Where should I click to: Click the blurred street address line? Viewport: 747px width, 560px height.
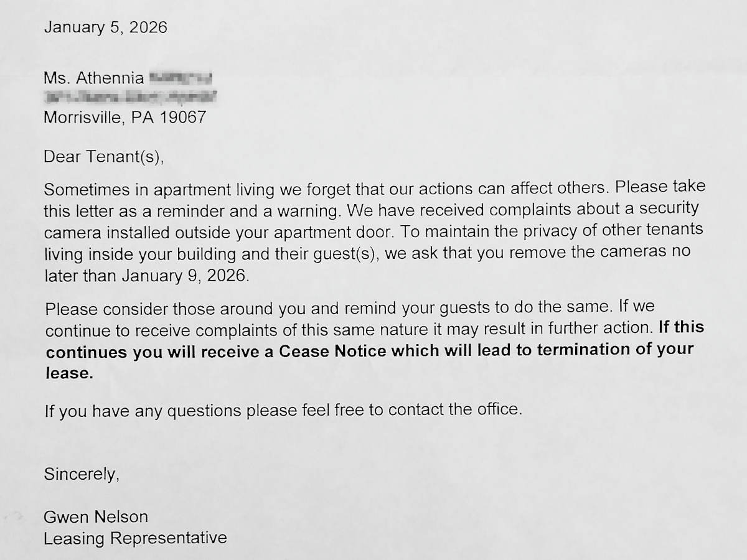click(130, 97)
